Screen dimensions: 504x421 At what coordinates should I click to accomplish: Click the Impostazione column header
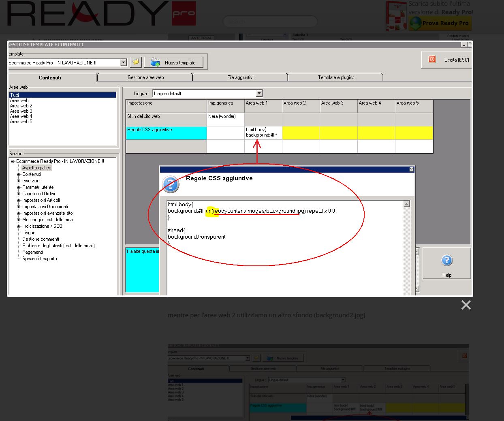click(x=166, y=106)
